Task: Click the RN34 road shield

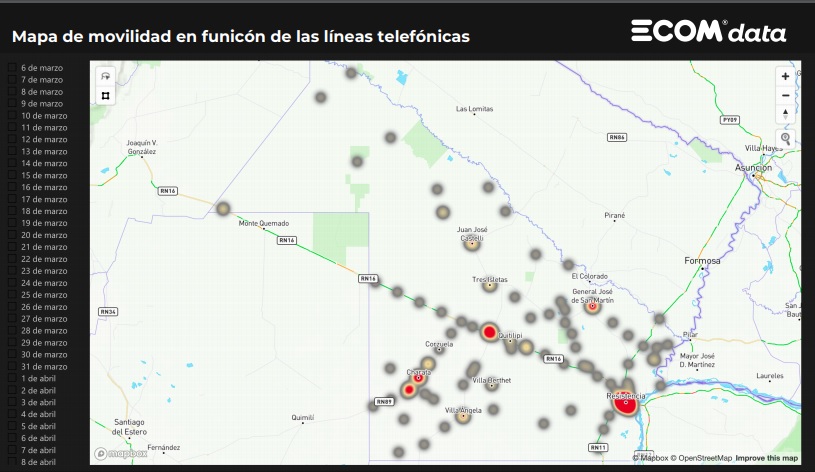Action: pyautogui.click(x=108, y=312)
